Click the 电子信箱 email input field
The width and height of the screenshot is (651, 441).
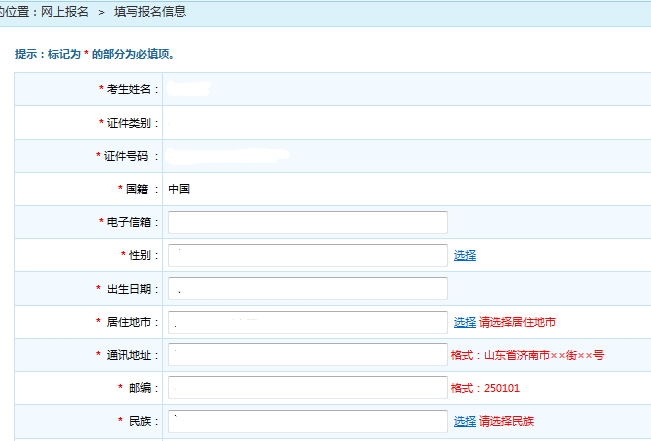pyautogui.click(x=307, y=222)
